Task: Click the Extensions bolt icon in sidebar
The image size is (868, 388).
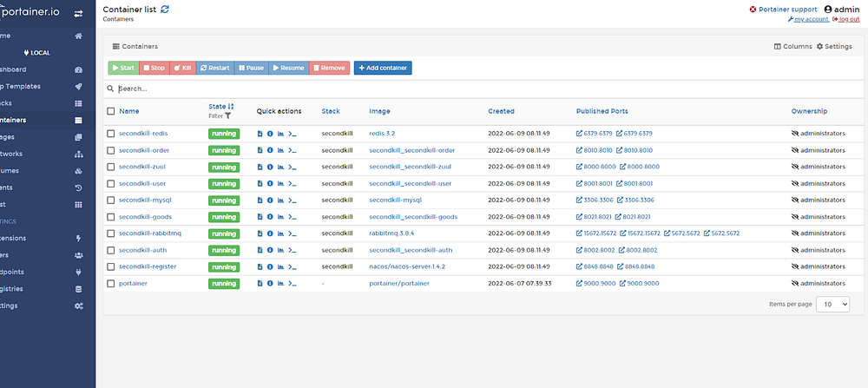Action: [79, 239]
